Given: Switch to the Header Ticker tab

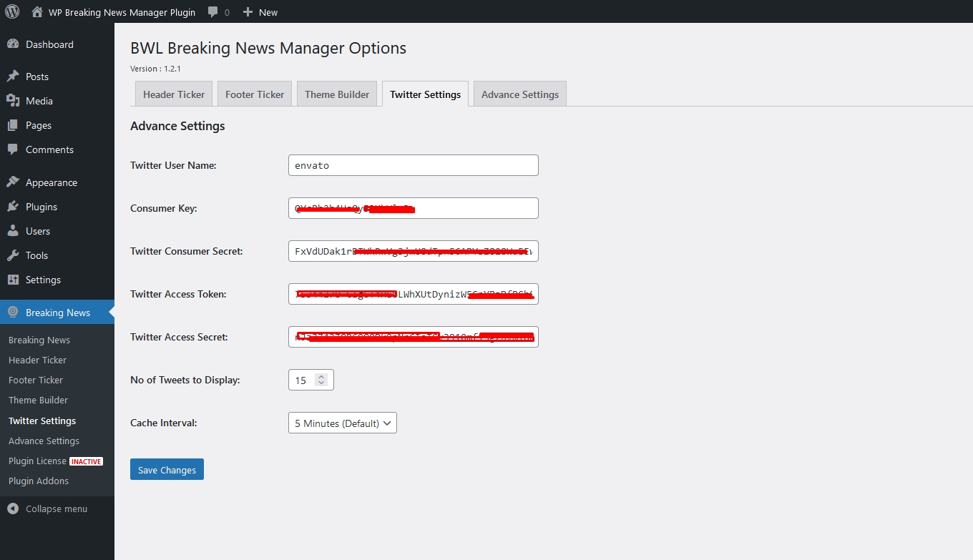Looking at the screenshot, I should (x=173, y=94).
